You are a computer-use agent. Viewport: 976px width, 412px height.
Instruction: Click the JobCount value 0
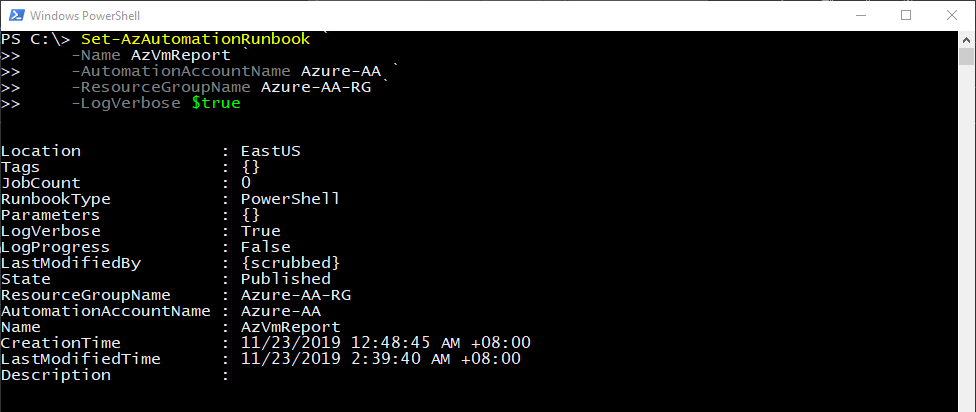[246, 183]
